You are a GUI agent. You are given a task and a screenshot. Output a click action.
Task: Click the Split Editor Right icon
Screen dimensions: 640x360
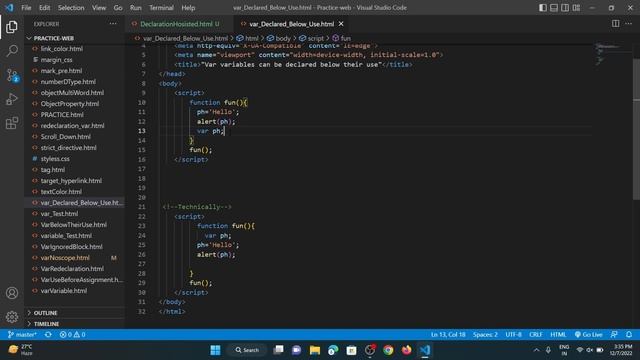(x=616, y=24)
